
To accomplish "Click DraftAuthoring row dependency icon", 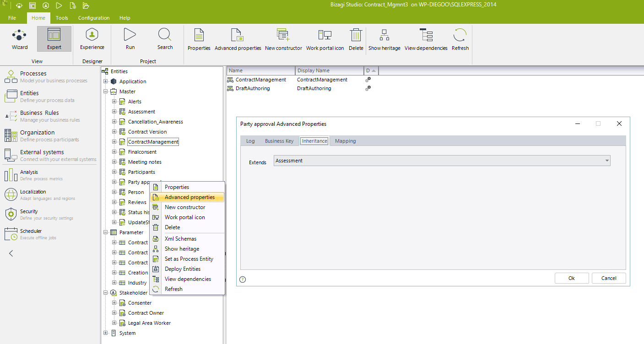I will (x=368, y=88).
